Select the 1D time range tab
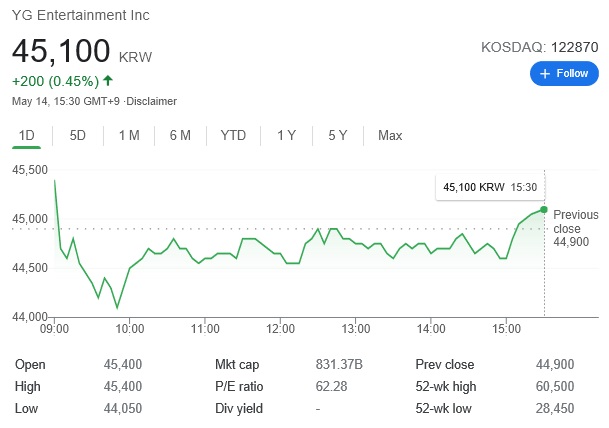609x428 pixels. tap(27, 136)
